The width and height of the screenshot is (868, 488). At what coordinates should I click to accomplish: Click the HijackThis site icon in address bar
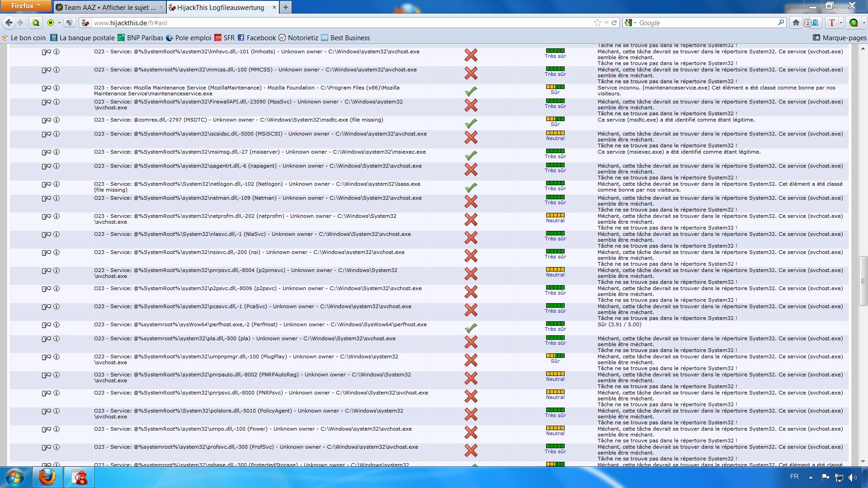click(x=86, y=23)
